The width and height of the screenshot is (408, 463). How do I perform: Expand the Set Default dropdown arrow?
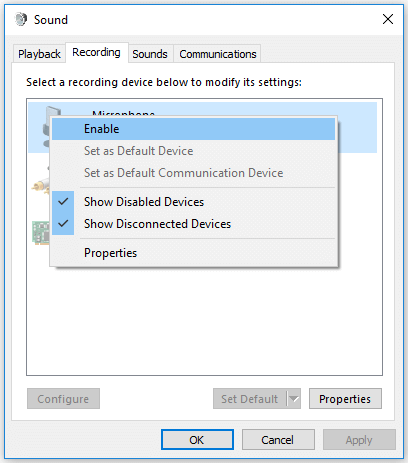click(294, 398)
